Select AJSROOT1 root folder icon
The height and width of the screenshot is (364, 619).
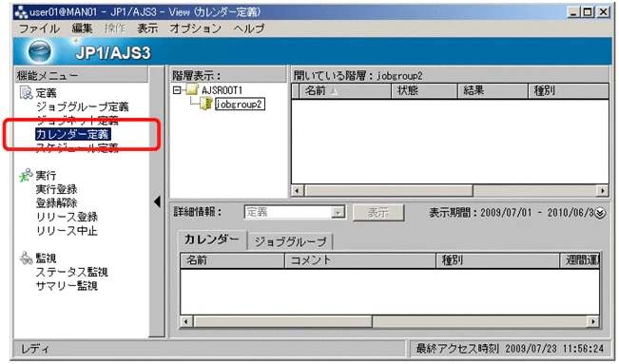coord(192,90)
